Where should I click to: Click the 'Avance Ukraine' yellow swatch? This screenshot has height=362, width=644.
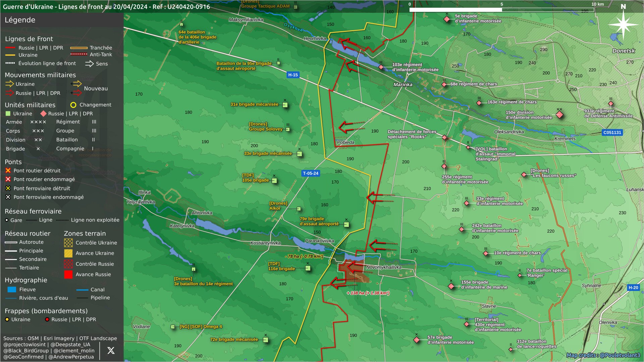[x=68, y=253]
